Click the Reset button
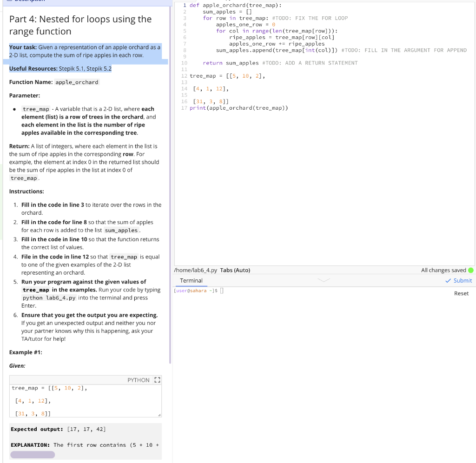Viewport: 476px width, 463px height. [461, 293]
